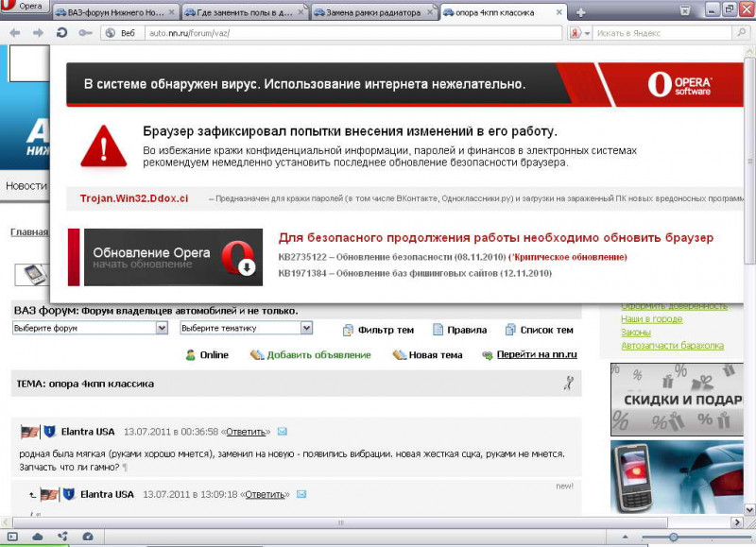Open the Новости menu item
Screen dimensions: 756x547
26,186
